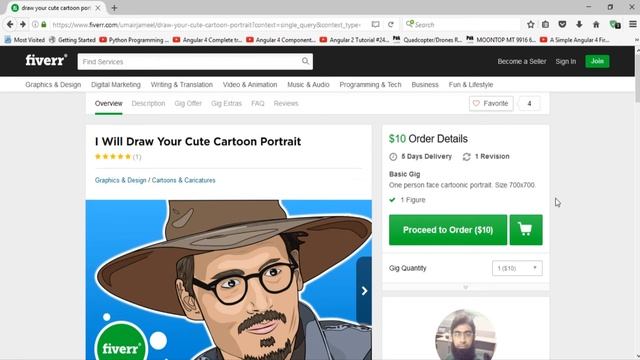Open Graphics & Design category menu
Screen dimensions: 640x360
click(x=53, y=84)
